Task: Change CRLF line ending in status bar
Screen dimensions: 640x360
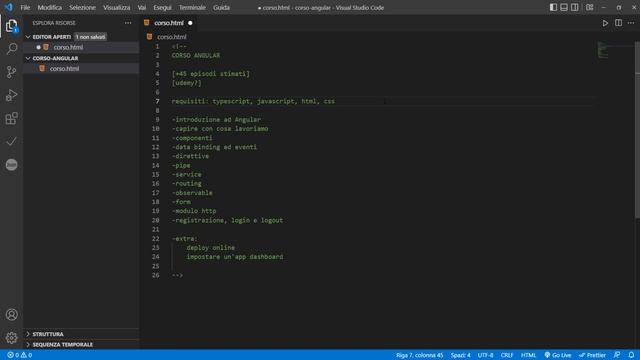Action: [507, 355]
